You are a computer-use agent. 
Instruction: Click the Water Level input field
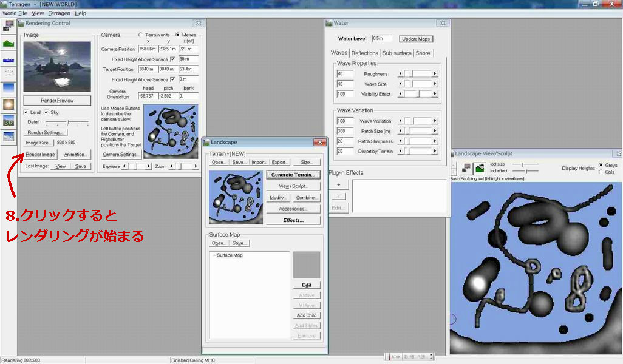point(382,38)
